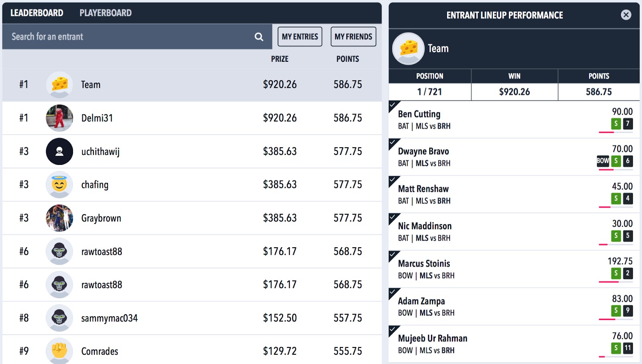Click the Prize column header
The height and width of the screenshot is (364, 642).
click(x=280, y=59)
